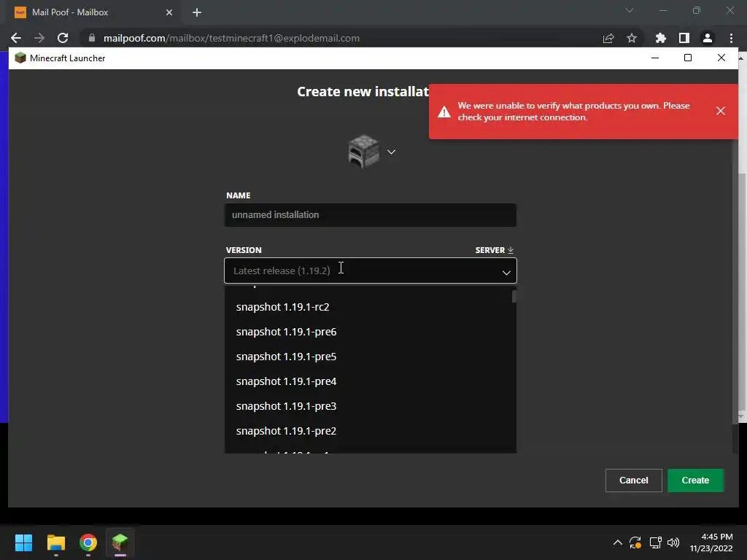
Task: Toggle Chrome side panel icon
Action: click(684, 38)
